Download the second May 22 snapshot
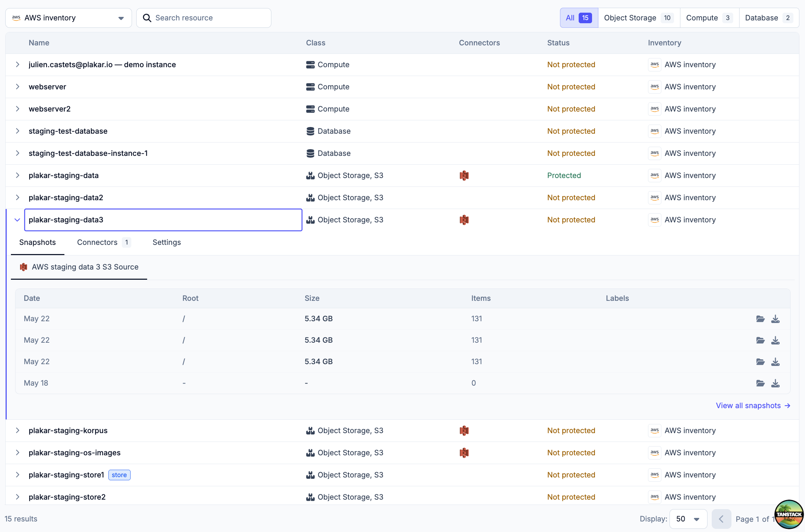Image resolution: width=805 pixels, height=532 pixels. (x=775, y=341)
